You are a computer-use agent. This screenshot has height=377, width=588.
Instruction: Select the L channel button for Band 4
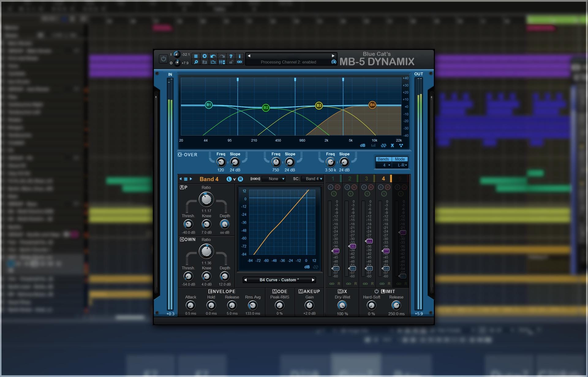229,179
